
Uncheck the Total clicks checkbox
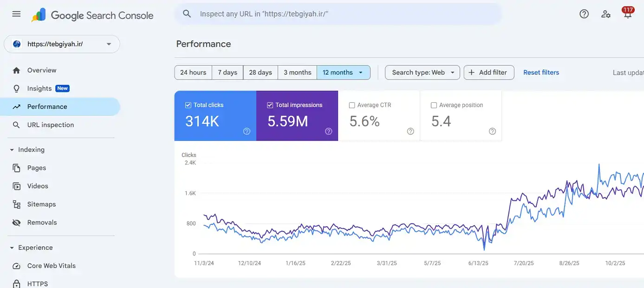pos(188,105)
